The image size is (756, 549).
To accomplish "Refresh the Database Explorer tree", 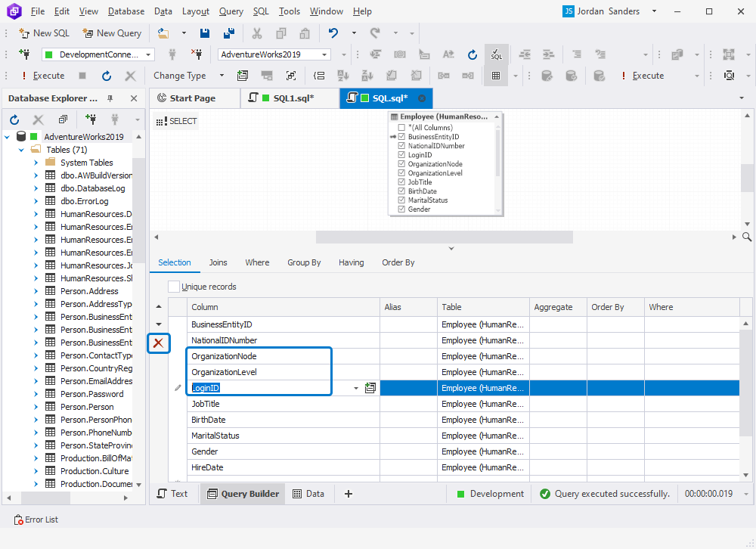I will (x=14, y=119).
